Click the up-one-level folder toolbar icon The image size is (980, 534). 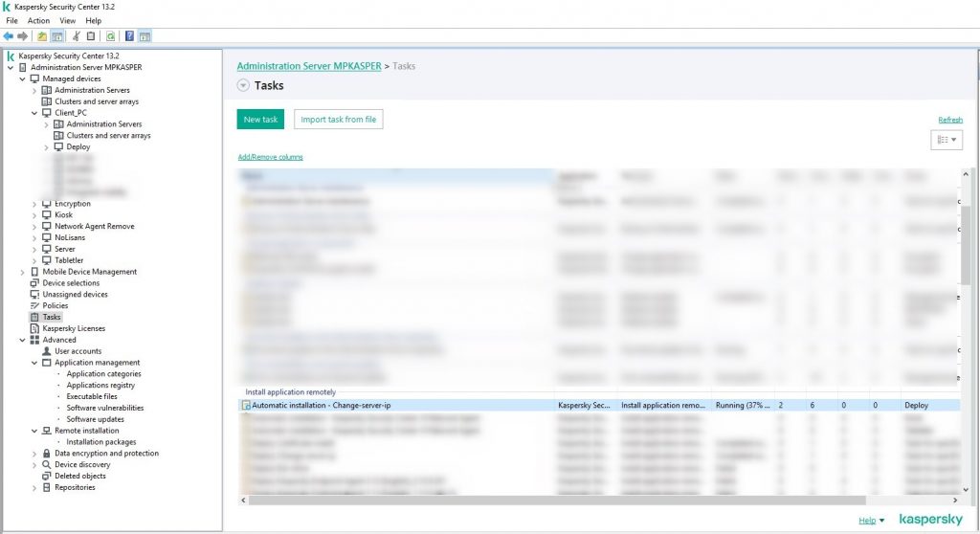point(42,36)
